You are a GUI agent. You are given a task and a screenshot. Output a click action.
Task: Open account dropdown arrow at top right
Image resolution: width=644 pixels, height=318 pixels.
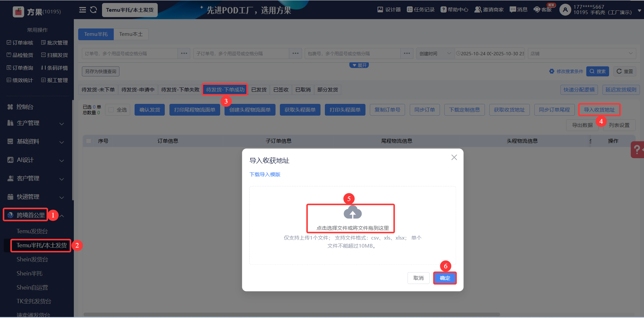click(639, 10)
